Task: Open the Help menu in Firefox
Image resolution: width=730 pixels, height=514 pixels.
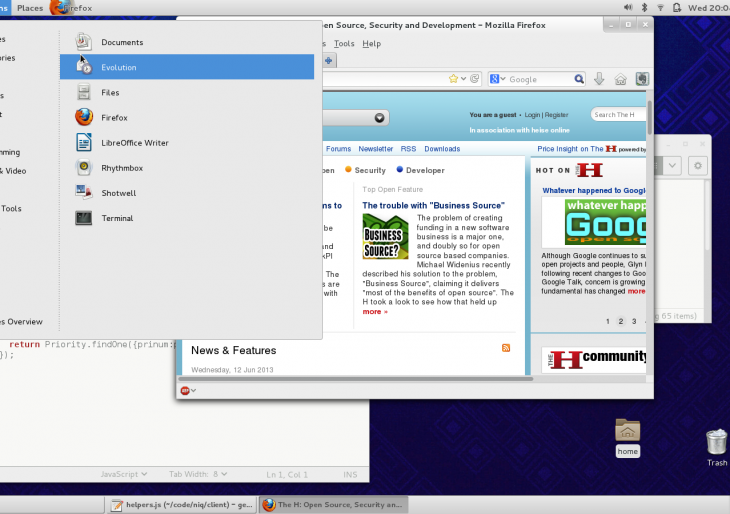Action: pos(371,44)
